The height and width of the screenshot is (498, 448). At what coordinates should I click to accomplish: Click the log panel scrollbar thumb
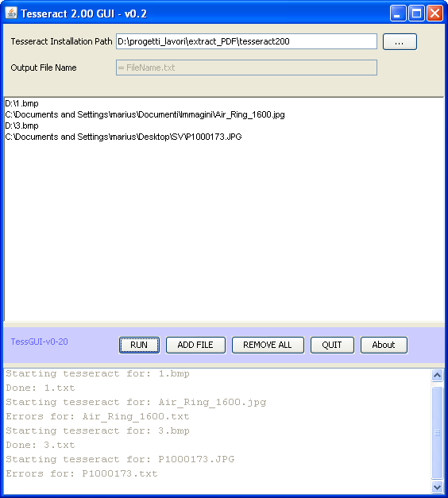click(437, 433)
